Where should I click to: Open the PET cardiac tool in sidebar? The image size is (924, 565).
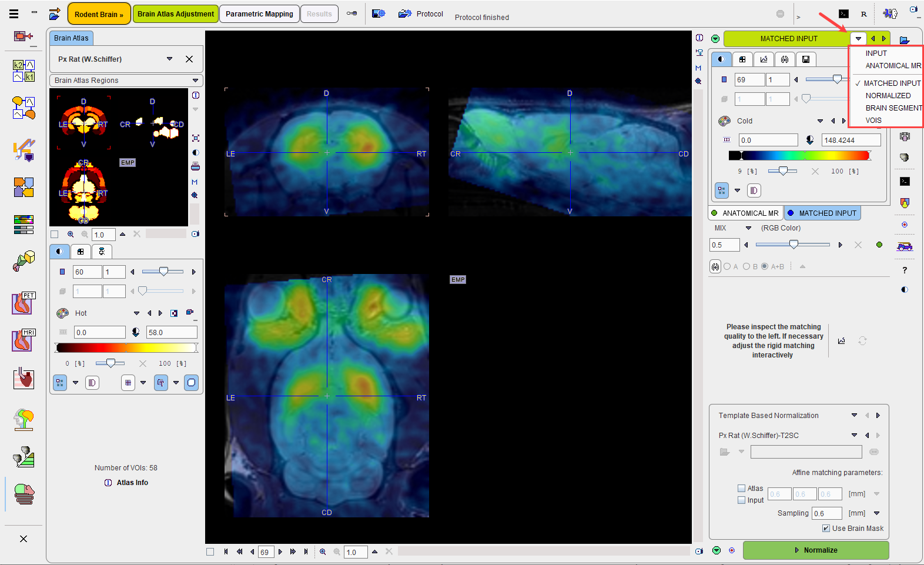pos(24,303)
